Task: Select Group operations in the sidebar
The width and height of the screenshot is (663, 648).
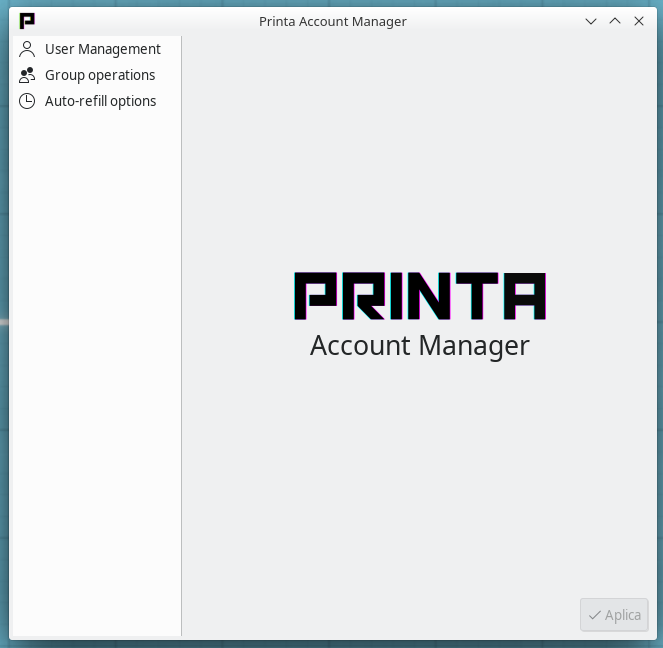Action: point(100,75)
